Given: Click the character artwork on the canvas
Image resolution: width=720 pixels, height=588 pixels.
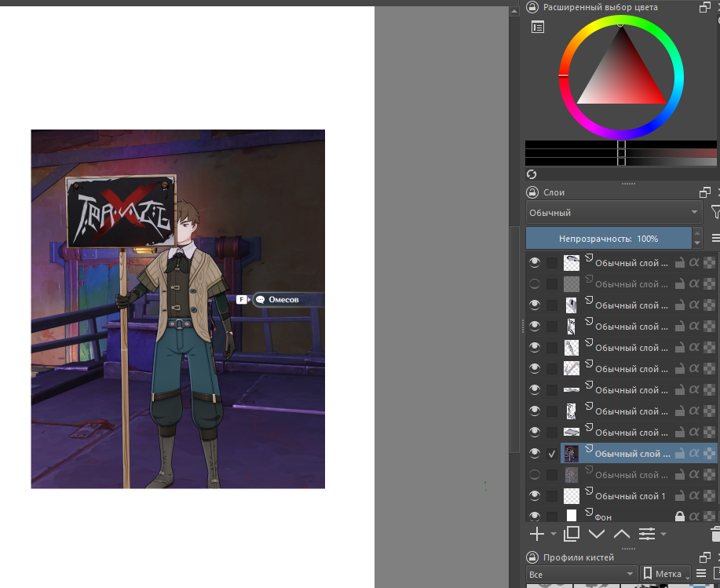Looking at the screenshot, I should 177,309.
